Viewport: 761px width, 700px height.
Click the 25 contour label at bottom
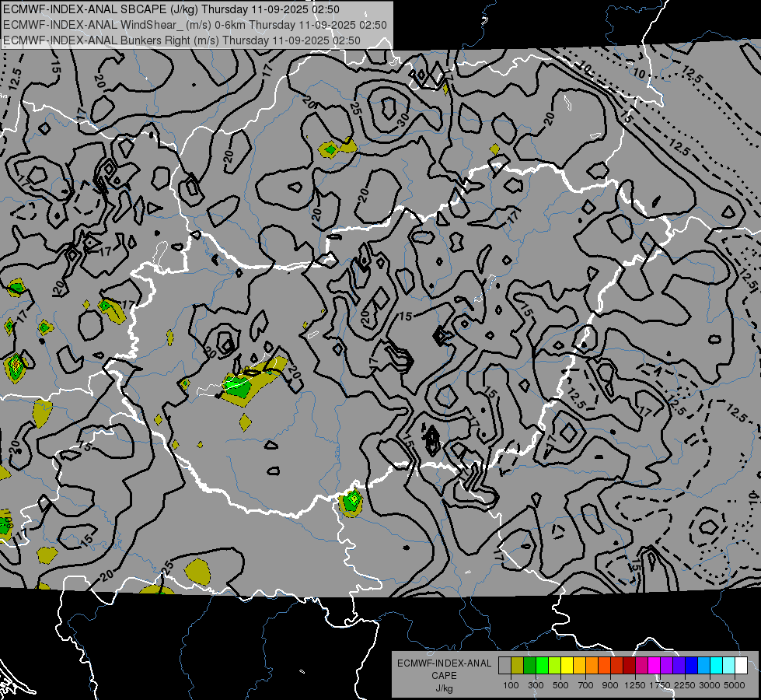(167, 566)
